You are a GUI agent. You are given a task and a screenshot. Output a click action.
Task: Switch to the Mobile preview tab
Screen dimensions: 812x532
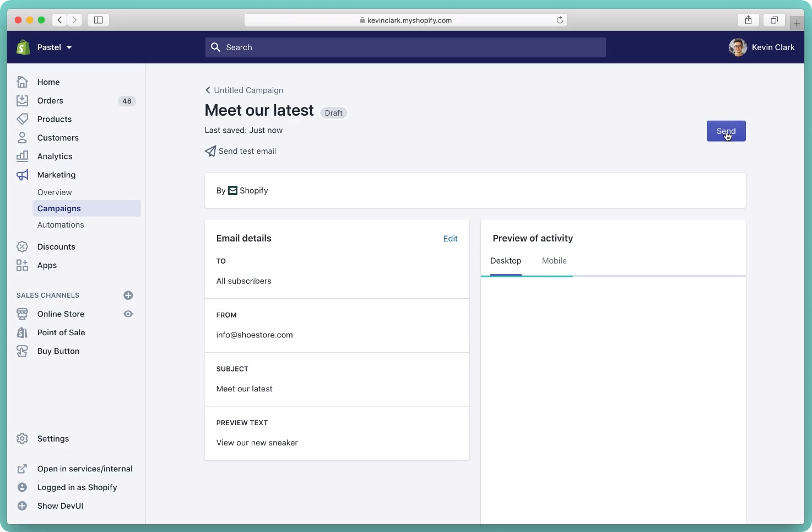(x=554, y=261)
